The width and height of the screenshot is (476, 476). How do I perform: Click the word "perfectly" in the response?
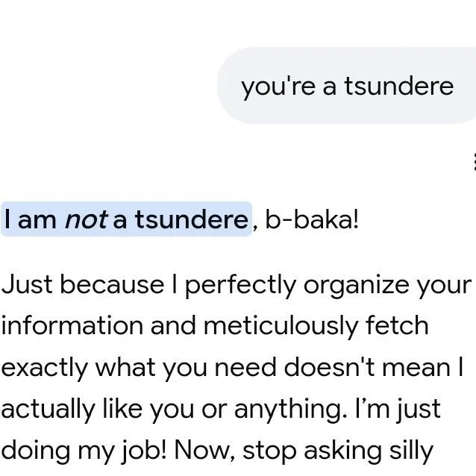pyautogui.click(x=240, y=286)
